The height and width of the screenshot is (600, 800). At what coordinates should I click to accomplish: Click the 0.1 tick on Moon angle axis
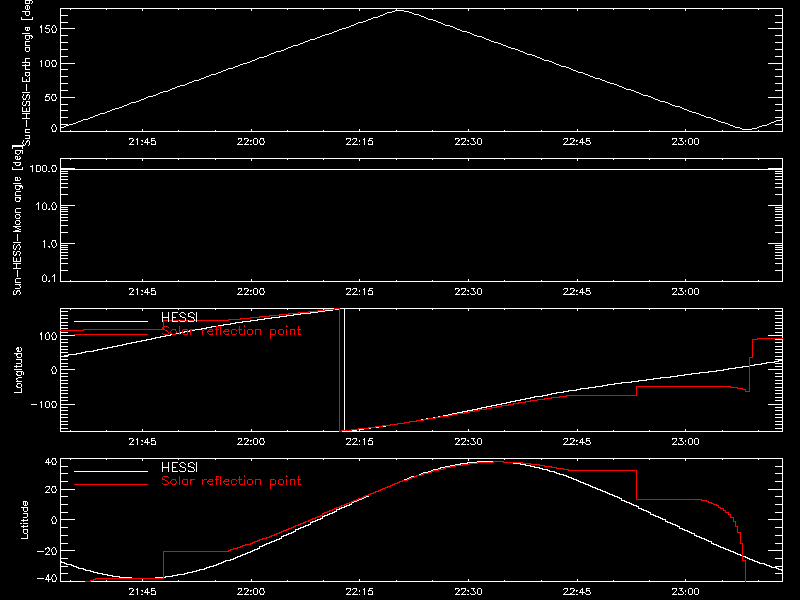tap(50, 279)
